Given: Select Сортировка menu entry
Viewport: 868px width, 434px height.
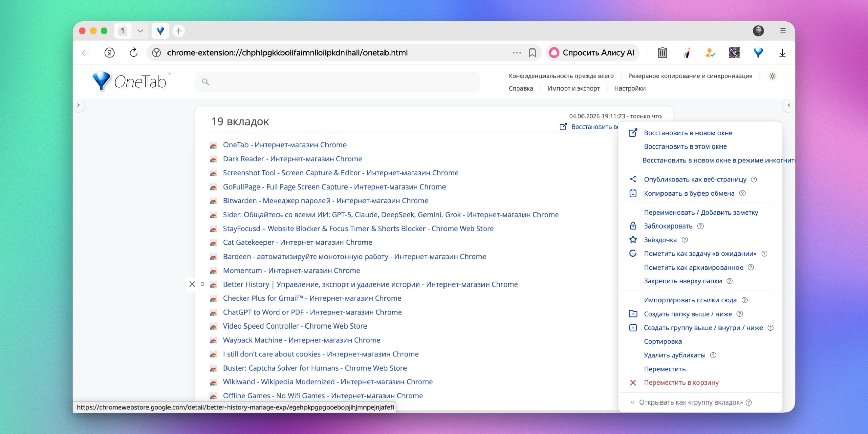Looking at the screenshot, I should 663,341.
